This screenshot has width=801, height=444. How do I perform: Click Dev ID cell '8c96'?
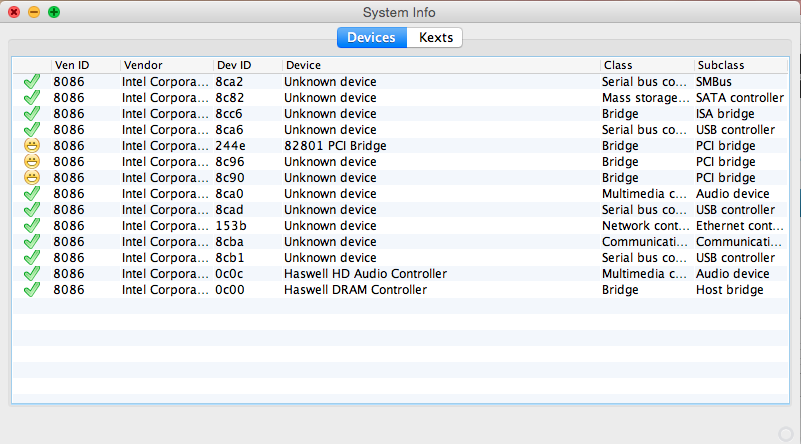[x=229, y=161]
